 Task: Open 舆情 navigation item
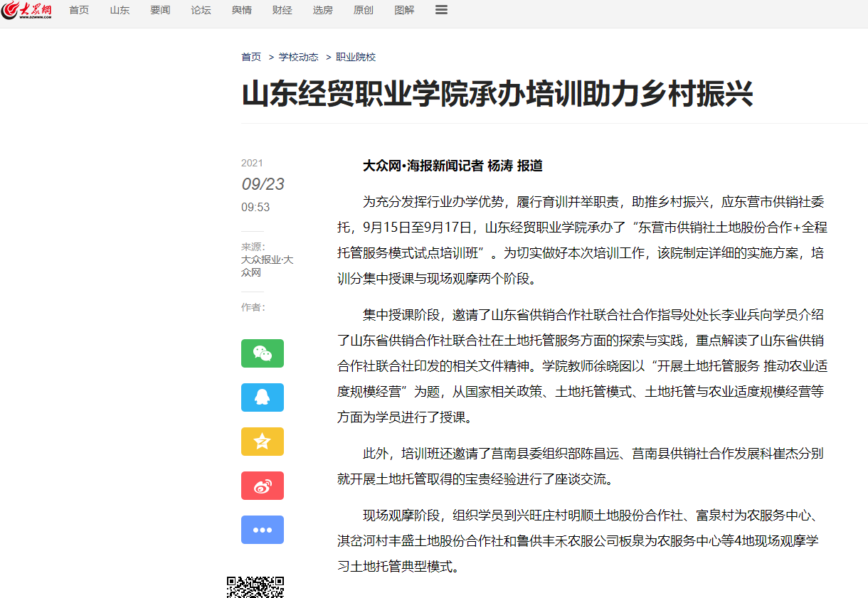pyautogui.click(x=241, y=10)
